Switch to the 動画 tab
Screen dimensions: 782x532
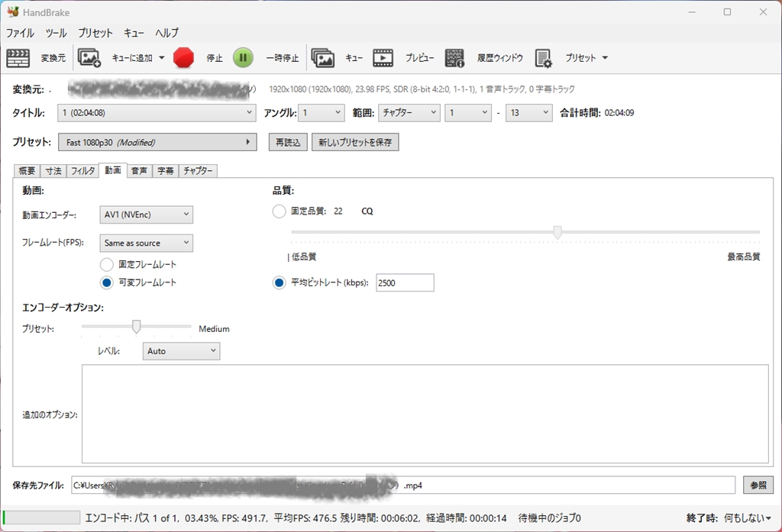tap(113, 170)
